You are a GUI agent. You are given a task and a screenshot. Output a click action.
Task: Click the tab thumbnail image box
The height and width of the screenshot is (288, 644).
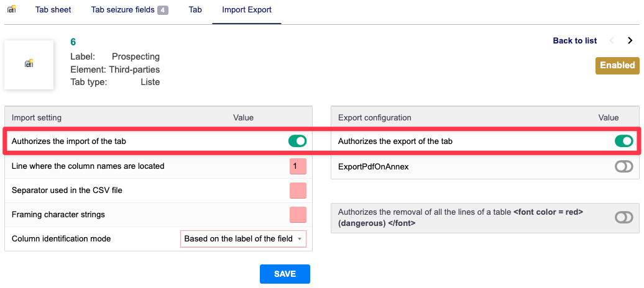coord(29,65)
